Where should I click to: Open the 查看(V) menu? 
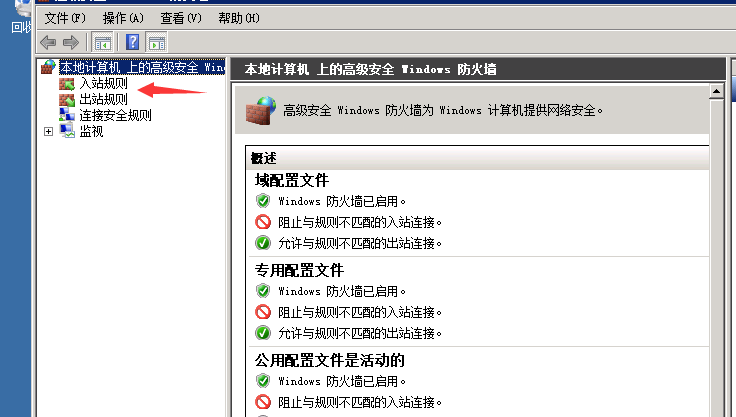[181, 18]
